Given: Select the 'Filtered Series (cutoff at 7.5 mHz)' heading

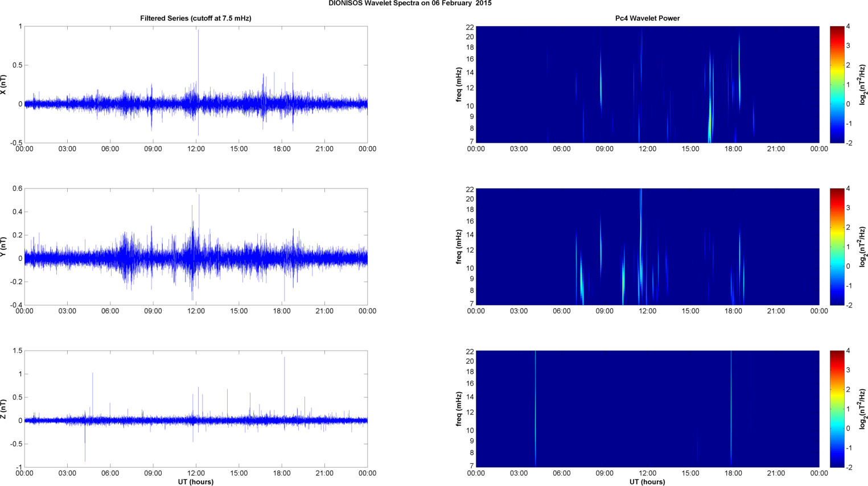Looking at the screenshot, I should coord(196,18).
